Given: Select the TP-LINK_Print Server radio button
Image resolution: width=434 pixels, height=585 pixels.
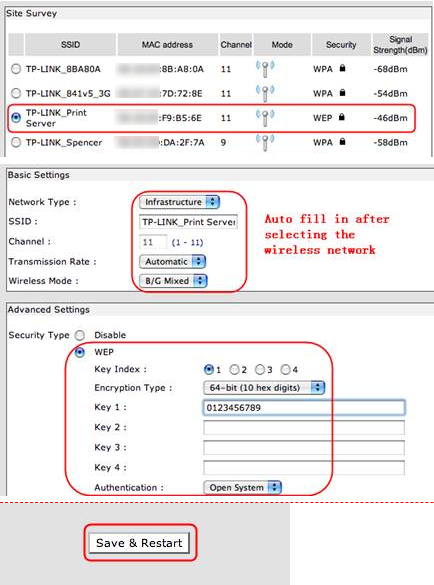Looking at the screenshot, I should click(x=16, y=118).
